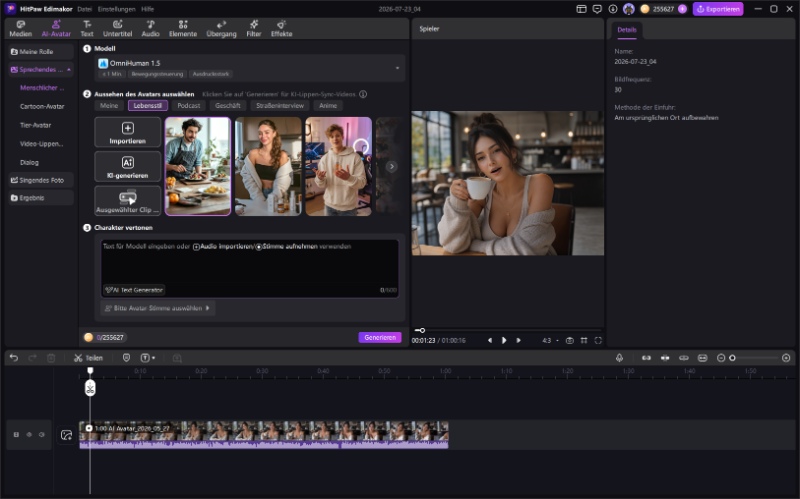Select the Podcast avatar category

pyautogui.click(x=189, y=106)
